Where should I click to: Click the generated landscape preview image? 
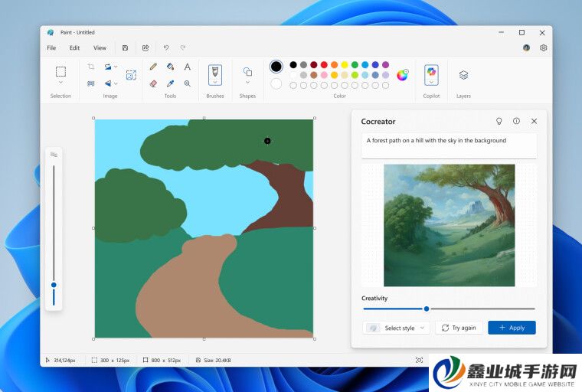point(449,225)
